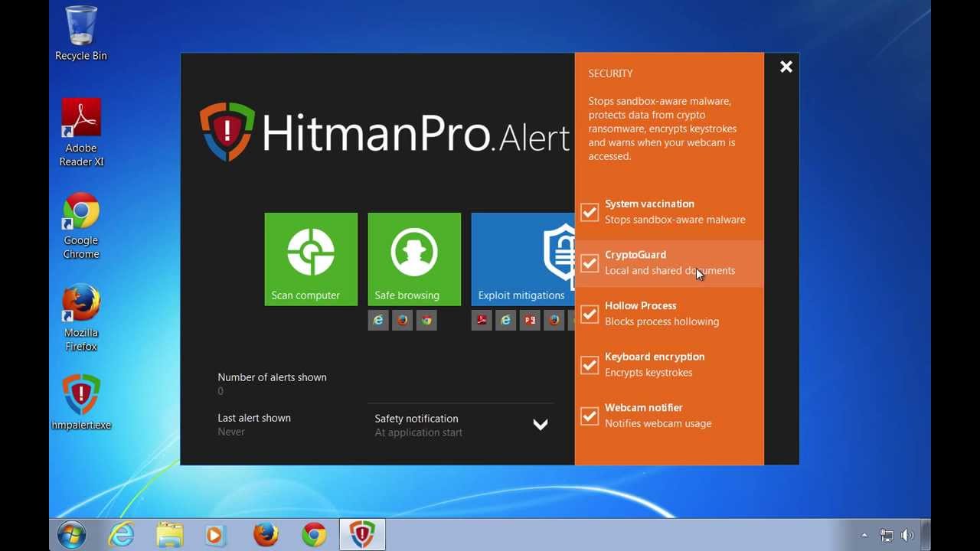Switch to HitmanPro.Alert taskbar button
Image resolution: width=980 pixels, height=551 pixels.
[362, 535]
